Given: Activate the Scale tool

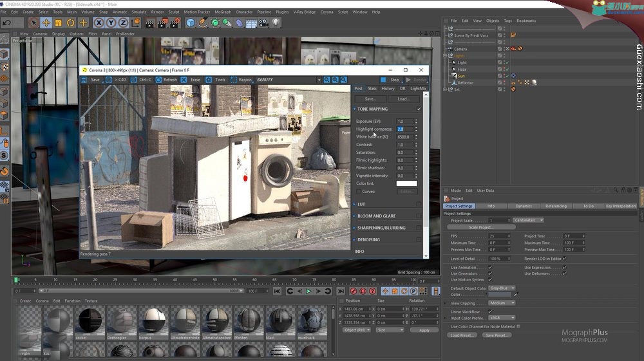Looking at the screenshot, I should click(59, 23).
